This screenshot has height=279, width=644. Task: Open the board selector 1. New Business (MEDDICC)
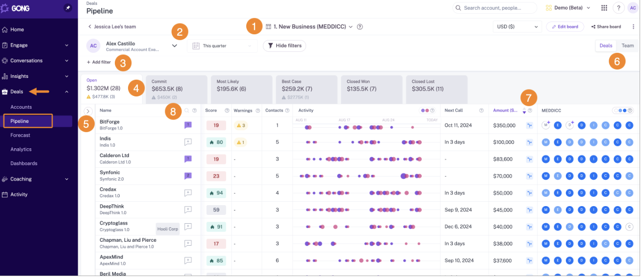pyautogui.click(x=309, y=27)
